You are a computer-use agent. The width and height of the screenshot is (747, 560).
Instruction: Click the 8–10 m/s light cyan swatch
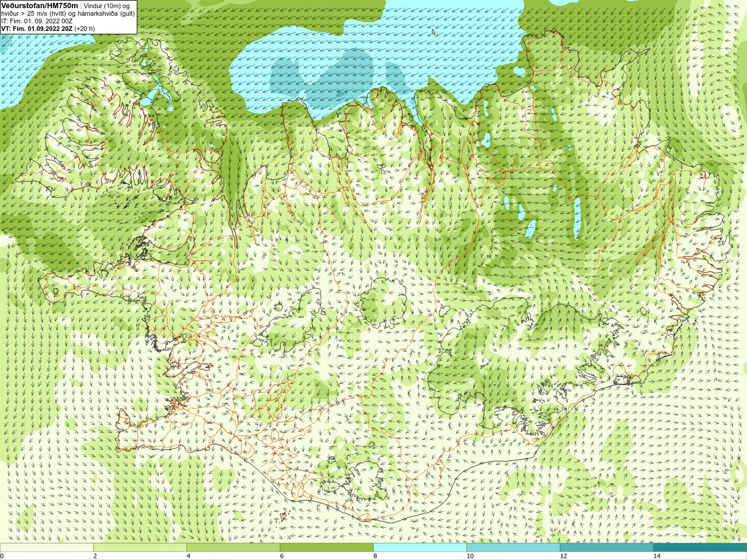420,548
